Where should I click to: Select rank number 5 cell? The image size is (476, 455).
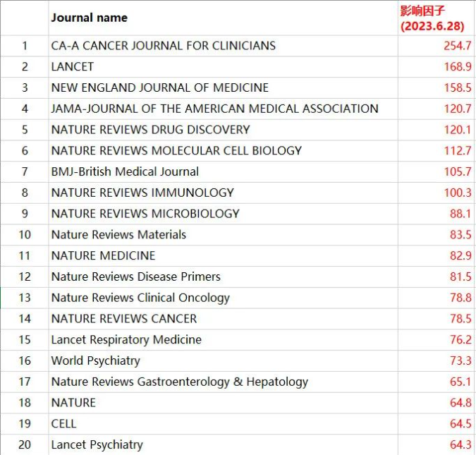click(x=25, y=130)
